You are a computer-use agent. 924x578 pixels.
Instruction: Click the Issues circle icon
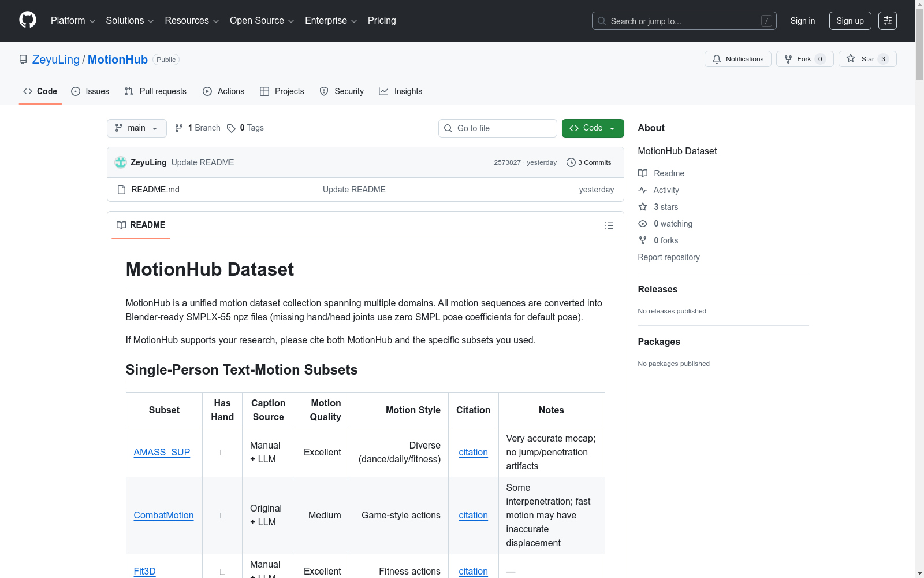pos(76,91)
